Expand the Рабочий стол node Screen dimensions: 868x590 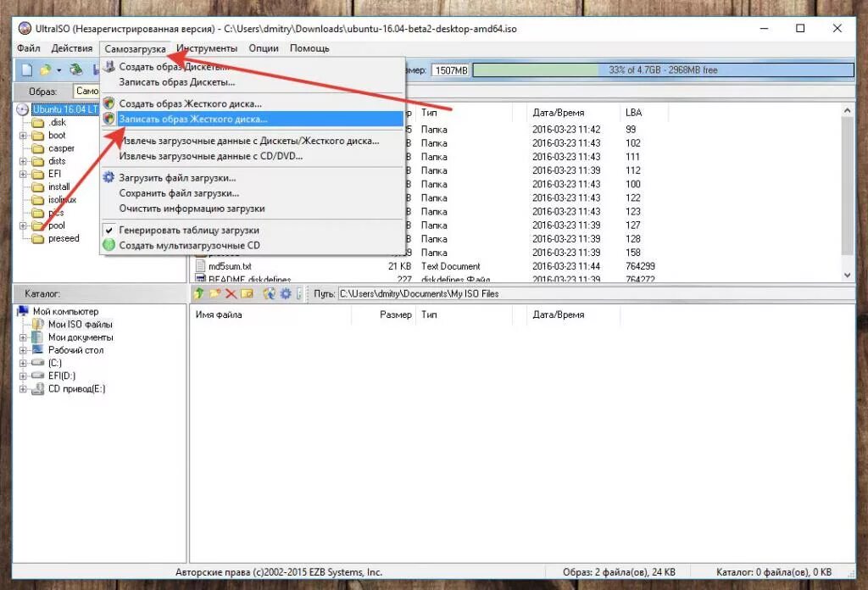coord(23,350)
